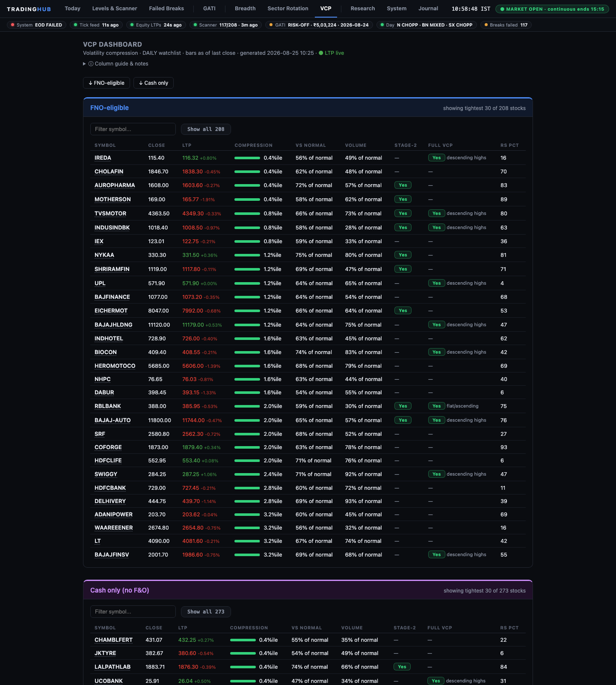Image resolution: width=616 pixels, height=685 pixels.
Task: Open Levels & Scanner tab
Action: [115, 9]
